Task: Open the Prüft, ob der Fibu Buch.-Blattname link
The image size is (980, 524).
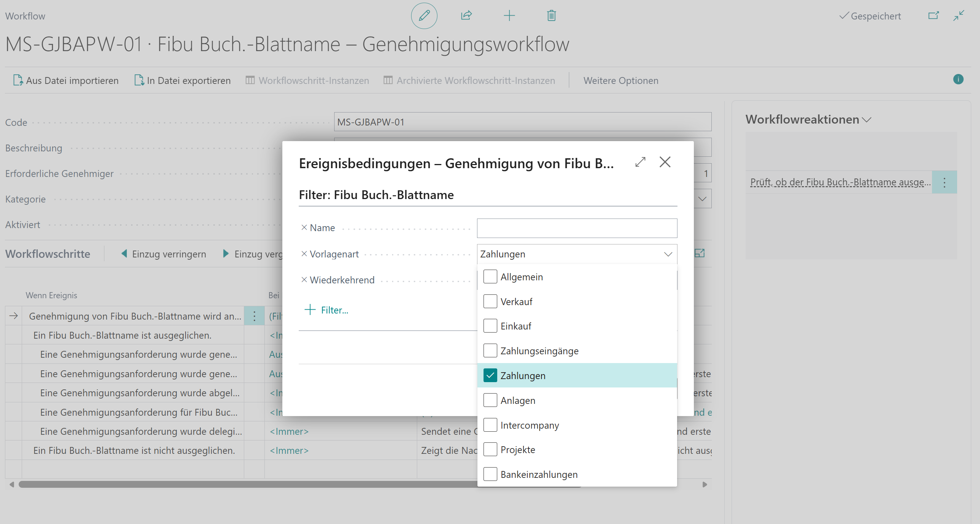Action: tap(840, 182)
